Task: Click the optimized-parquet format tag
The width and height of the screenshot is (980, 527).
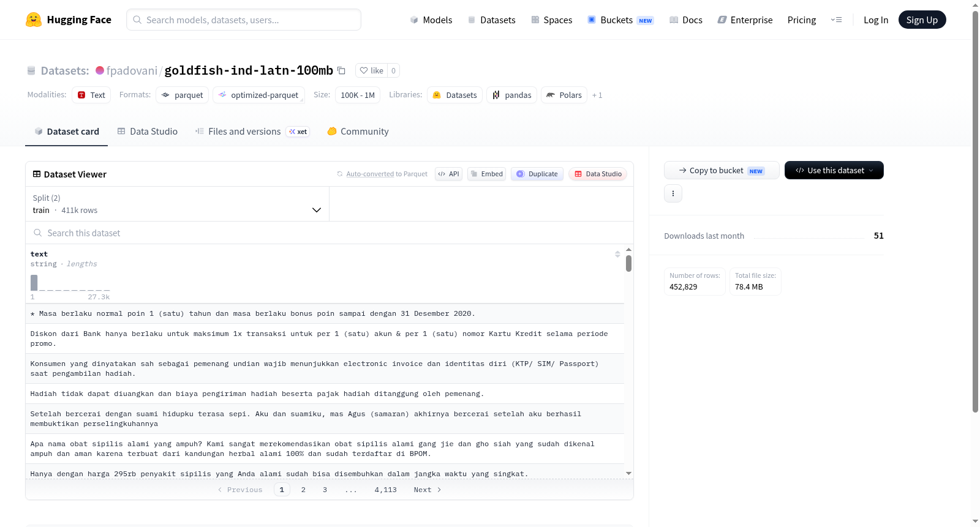Action: point(258,95)
